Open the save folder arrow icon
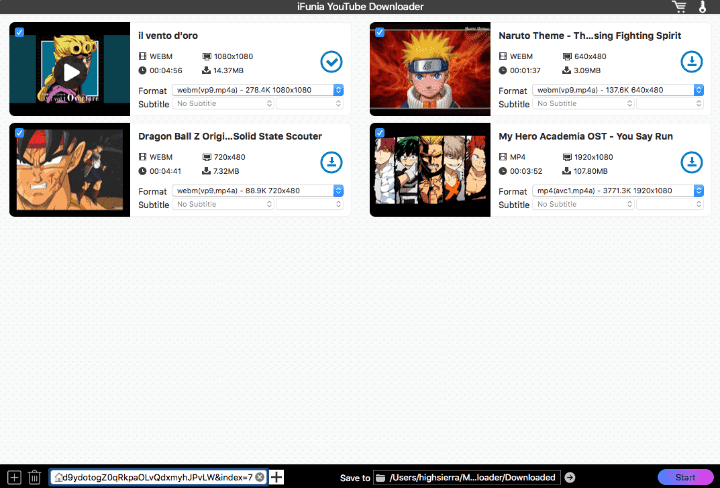This screenshot has width=720, height=488. pyautogui.click(x=570, y=478)
